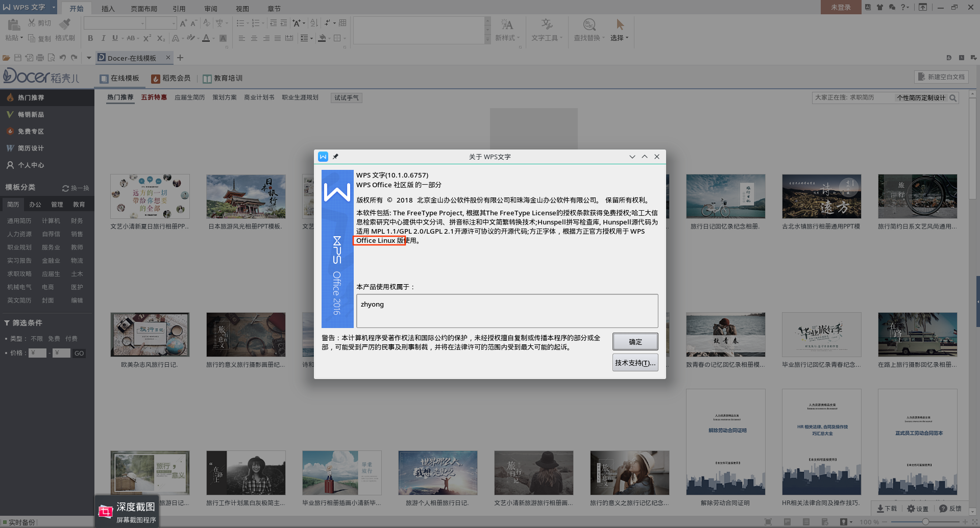Image resolution: width=980 pixels, height=528 pixels.
Task: Click the Decrease Indent icon
Action: coord(273,23)
